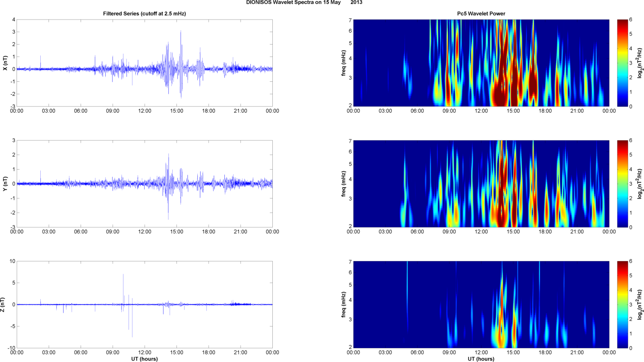Image resolution: width=644 pixels, height=362 pixels.
Task: Click the "-10" y-axis tick on the Z series plot
Action: coord(12,348)
